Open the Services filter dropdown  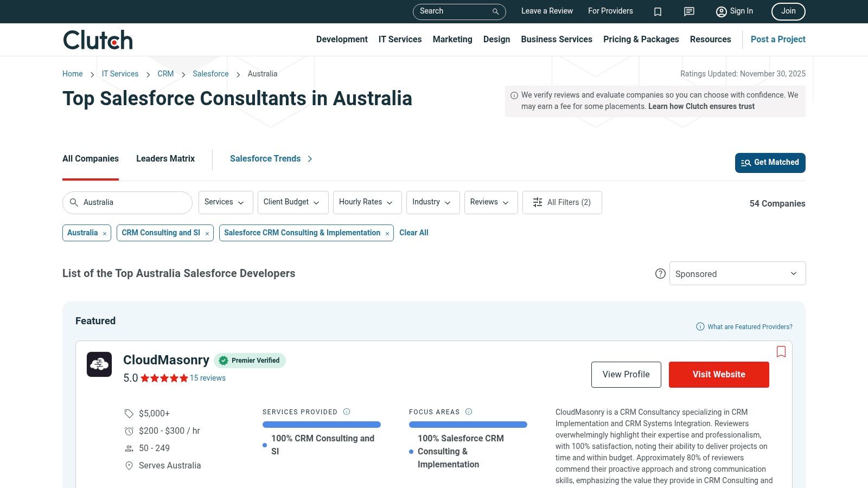pos(225,202)
